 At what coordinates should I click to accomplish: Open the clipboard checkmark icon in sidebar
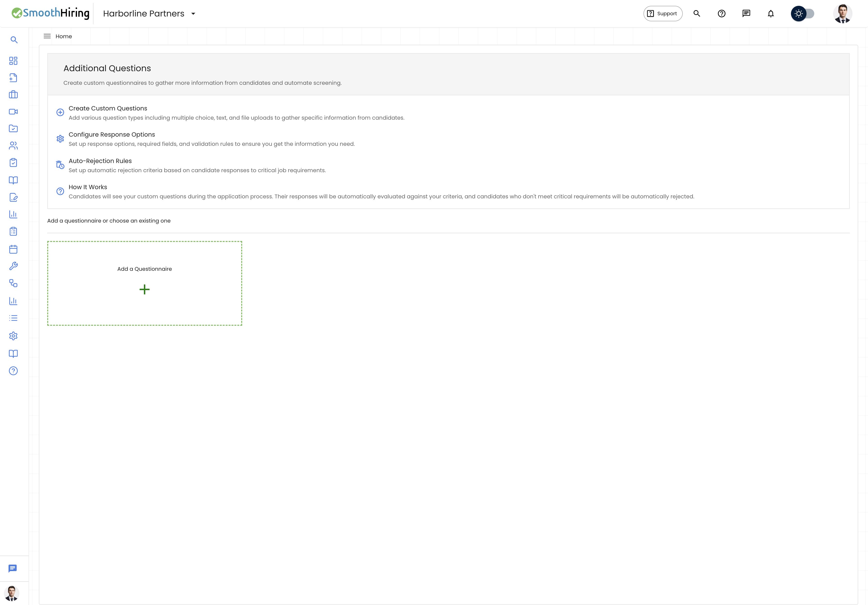pos(13,163)
